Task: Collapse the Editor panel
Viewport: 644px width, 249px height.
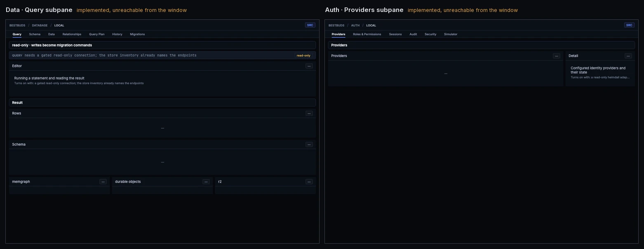Action: [x=309, y=66]
